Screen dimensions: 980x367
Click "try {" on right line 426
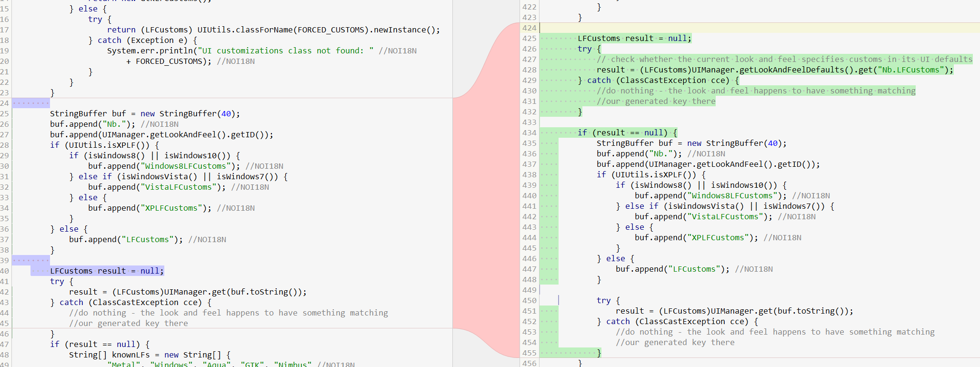(589, 49)
